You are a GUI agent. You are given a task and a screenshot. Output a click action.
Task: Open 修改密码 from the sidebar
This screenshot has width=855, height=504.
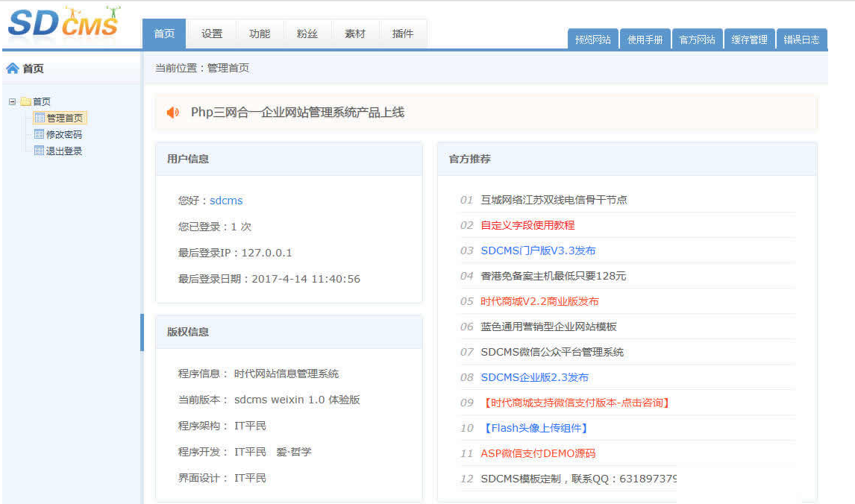(60, 133)
